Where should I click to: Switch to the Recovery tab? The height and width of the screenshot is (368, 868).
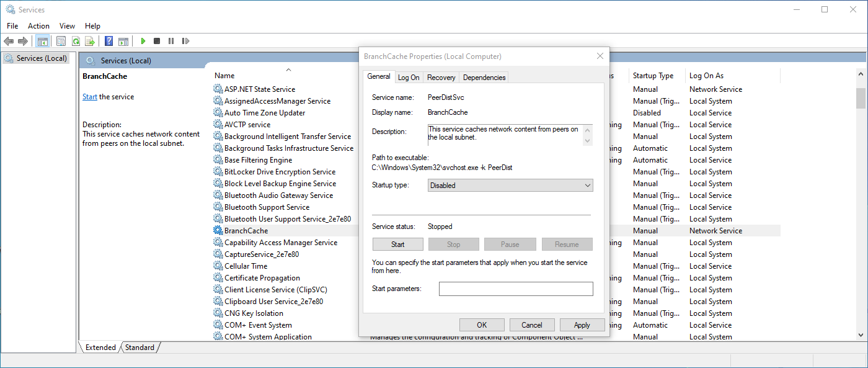(441, 77)
